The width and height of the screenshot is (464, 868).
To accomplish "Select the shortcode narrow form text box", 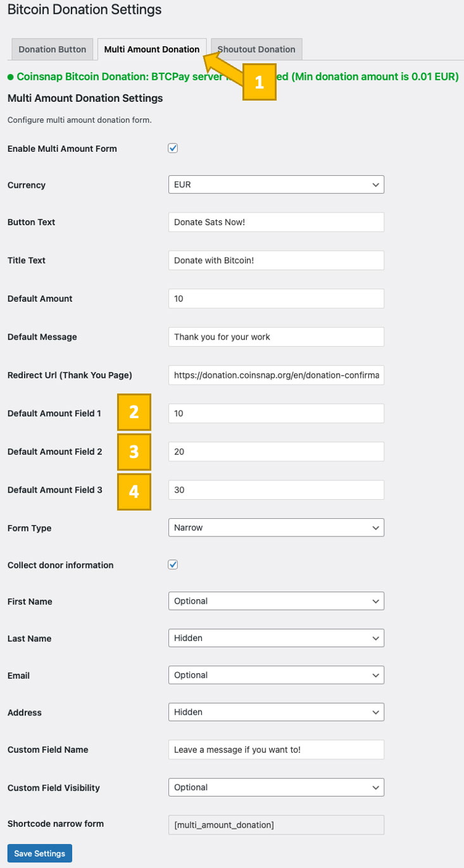I will coord(276,825).
